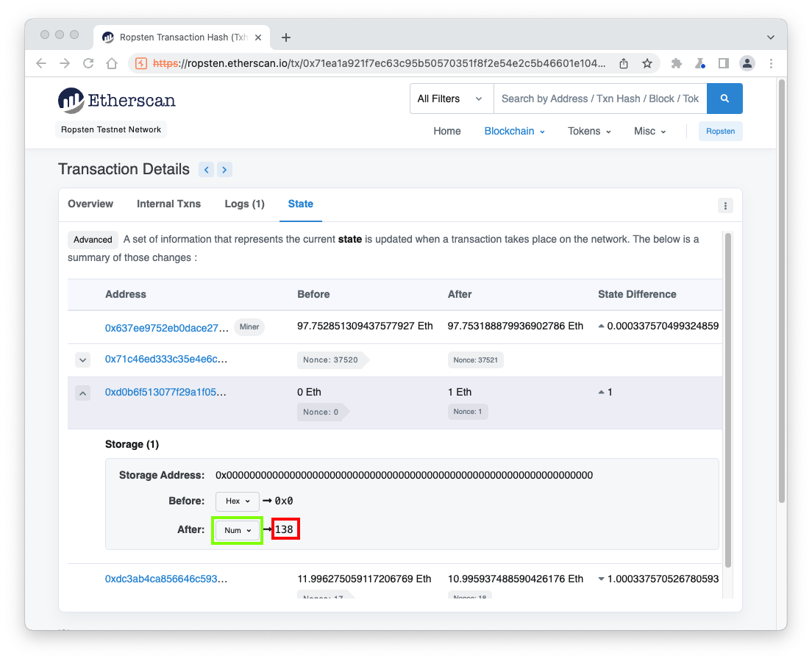The width and height of the screenshot is (812, 661).
Task: Click the blue search magnifier button
Action: pos(724,99)
